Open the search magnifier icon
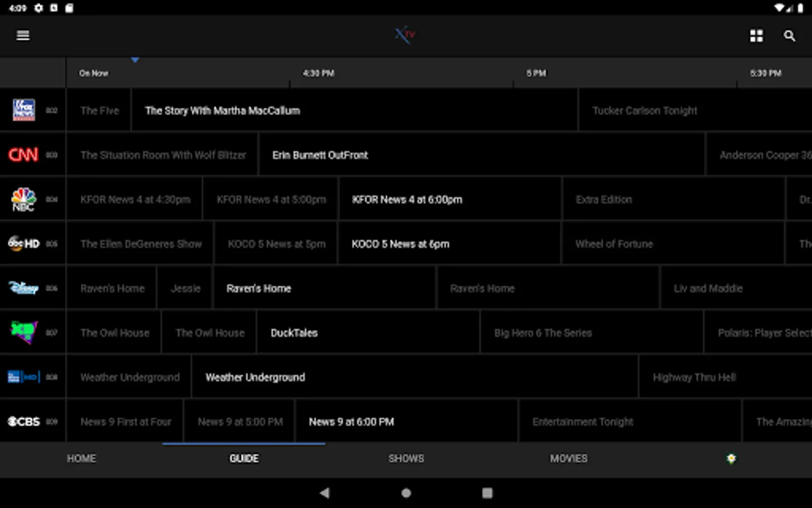Screen dimensions: 812x508 (789, 36)
